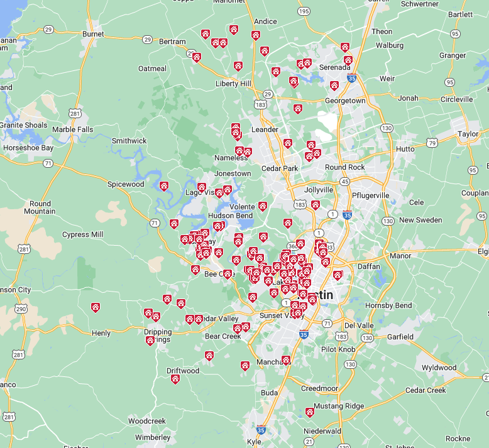Image resolution: width=489 pixels, height=448 pixels.
Task: Select the Marble Falls place label
Action: pos(72,129)
